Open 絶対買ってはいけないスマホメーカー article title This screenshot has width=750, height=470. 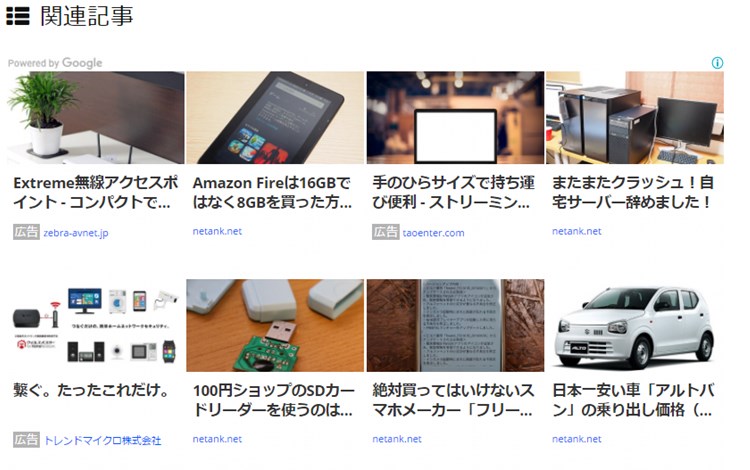453,400
